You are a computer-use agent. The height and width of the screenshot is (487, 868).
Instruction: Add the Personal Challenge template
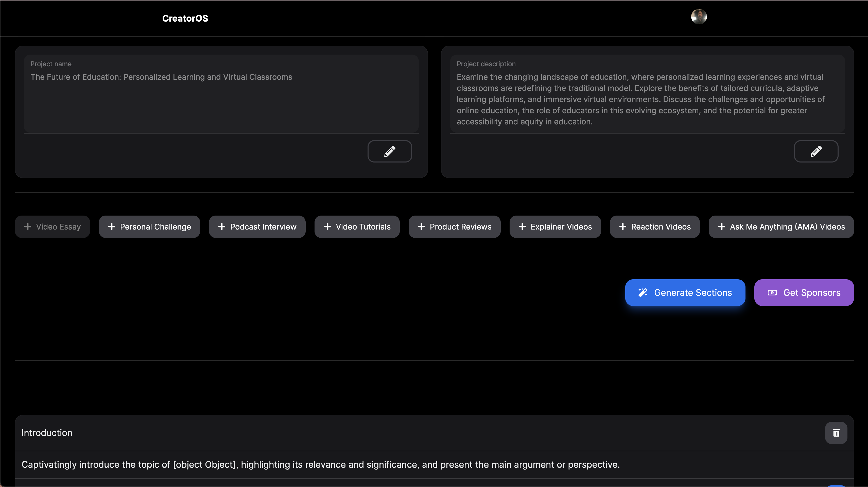click(149, 227)
